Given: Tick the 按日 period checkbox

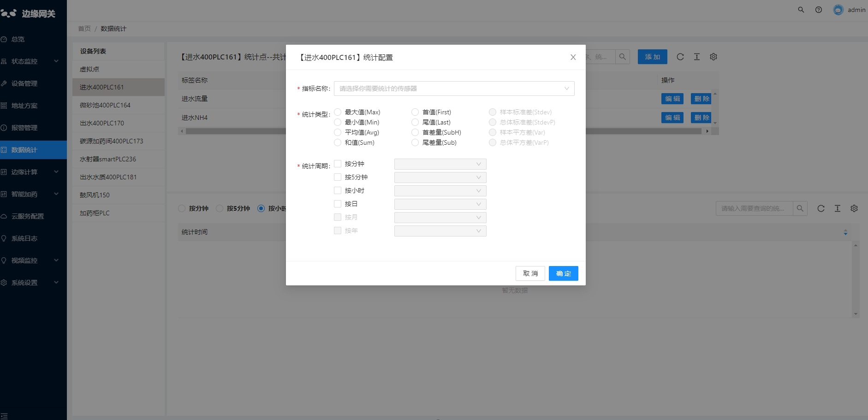Looking at the screenshot, I should pyautogui.click(x=338, y=204).
